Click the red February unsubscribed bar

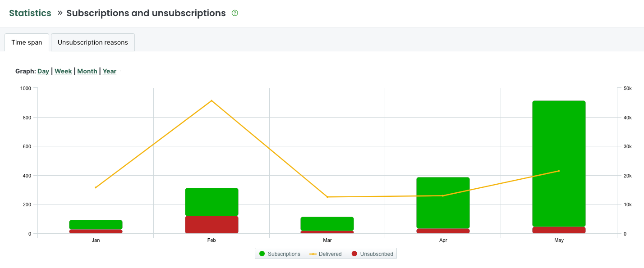click(212, 225)
